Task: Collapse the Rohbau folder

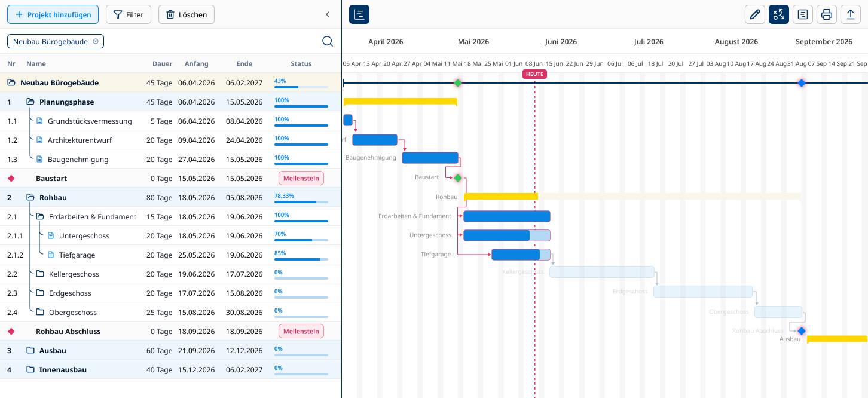Action: (30, 197)
